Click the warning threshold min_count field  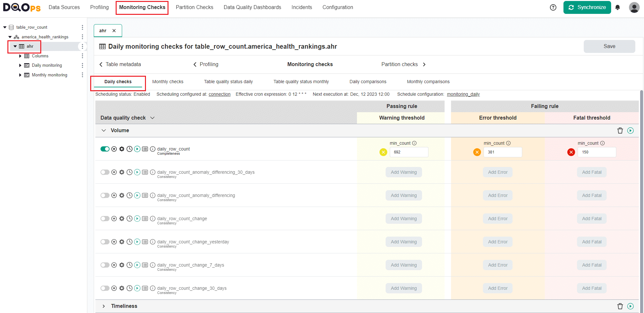pyautogui.click(x=409, y=152)
